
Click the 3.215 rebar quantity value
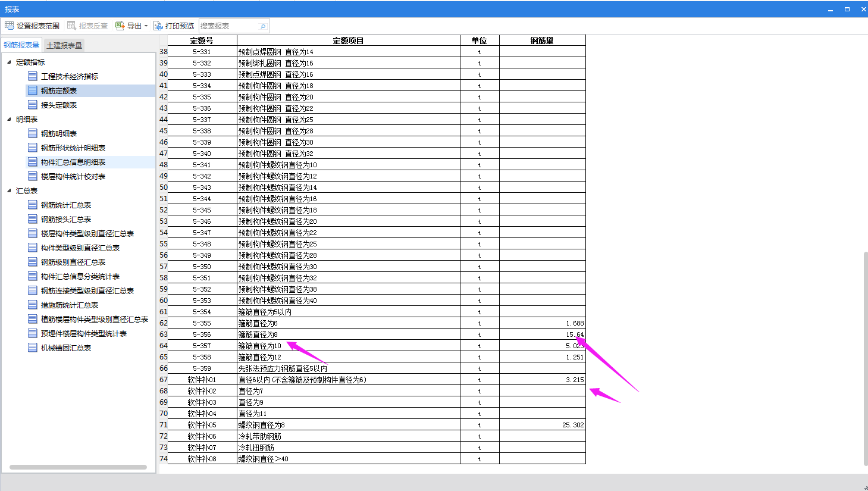tap(575, 380)
